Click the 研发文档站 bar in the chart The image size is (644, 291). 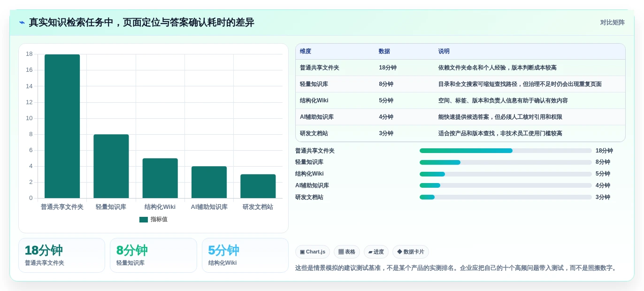pyautogui.click(x=258, y=186)
